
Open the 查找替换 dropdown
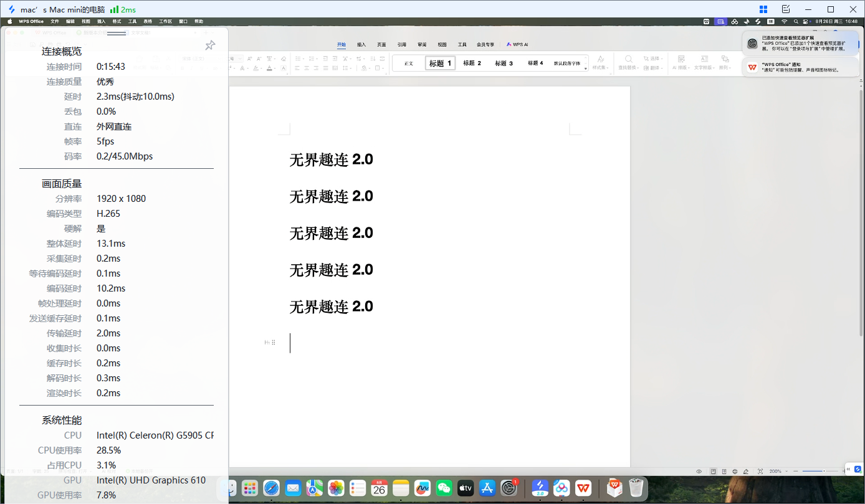(629, 67)
